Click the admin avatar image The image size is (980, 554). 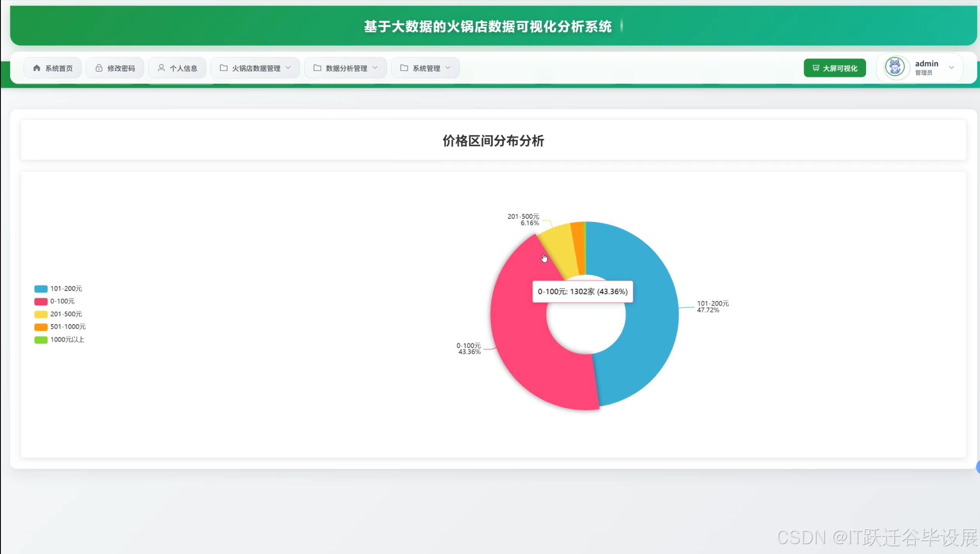point(895,67)
